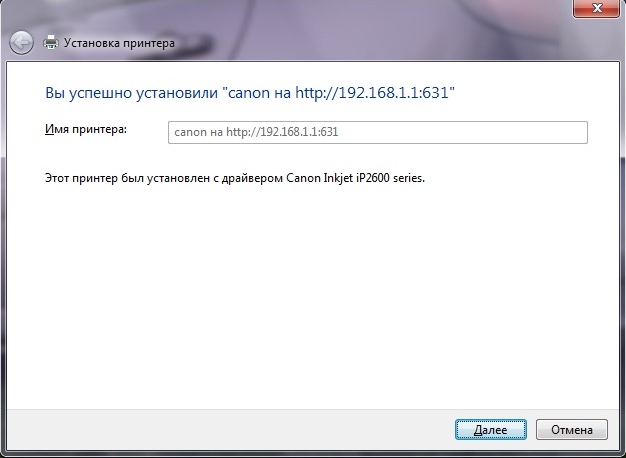The height and width of the screenshot is (458, 626).
Task: Click the empty white area of the dialog
Action: 311,295
